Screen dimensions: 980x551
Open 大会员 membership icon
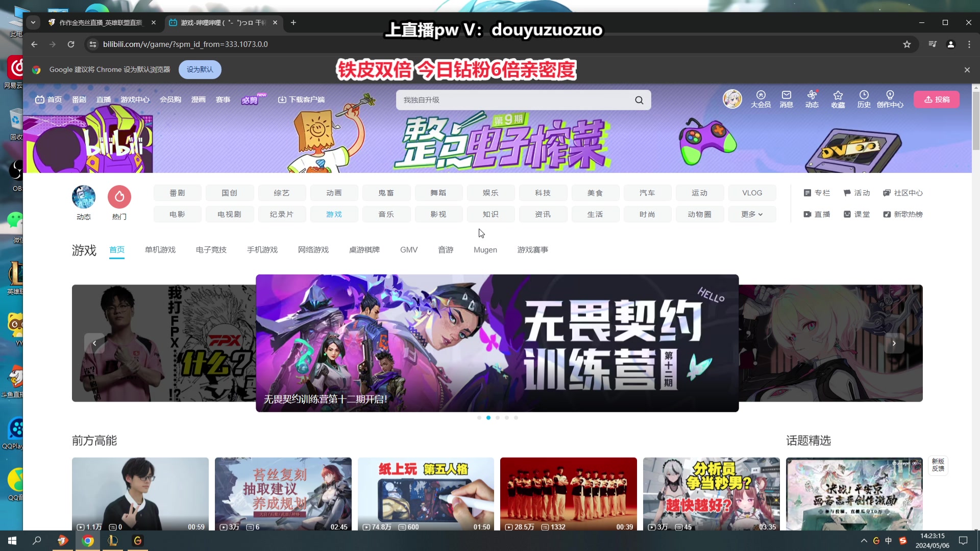761,99
